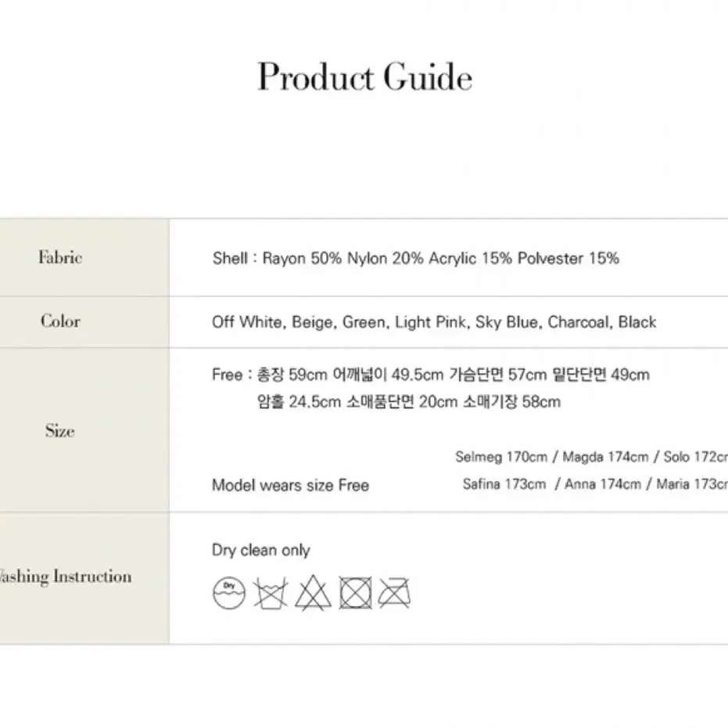The image size is (728, 728).
Task: Click the Size row label
Action: coord(60,430)
